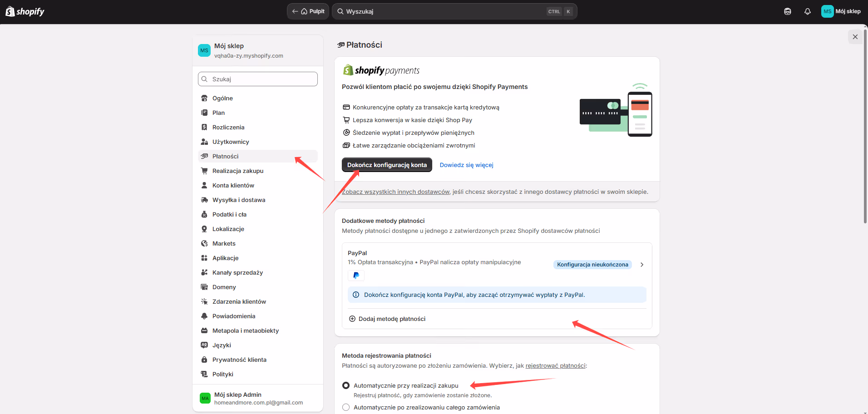868x414 pixels.
Task: Click the Shopify logo in the top bar
Action: point(25,11)
